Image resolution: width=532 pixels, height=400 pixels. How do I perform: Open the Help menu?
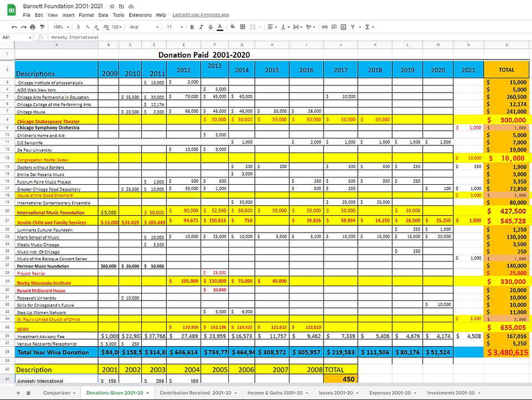[161, 15]
